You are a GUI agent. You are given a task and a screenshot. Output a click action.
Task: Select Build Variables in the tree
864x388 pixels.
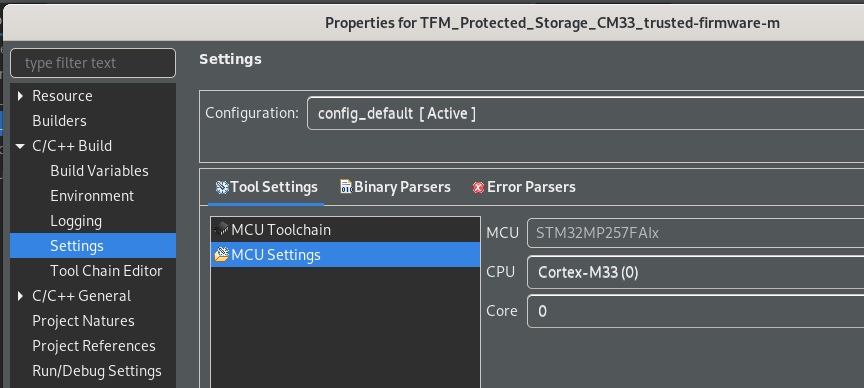coord(99,171)
